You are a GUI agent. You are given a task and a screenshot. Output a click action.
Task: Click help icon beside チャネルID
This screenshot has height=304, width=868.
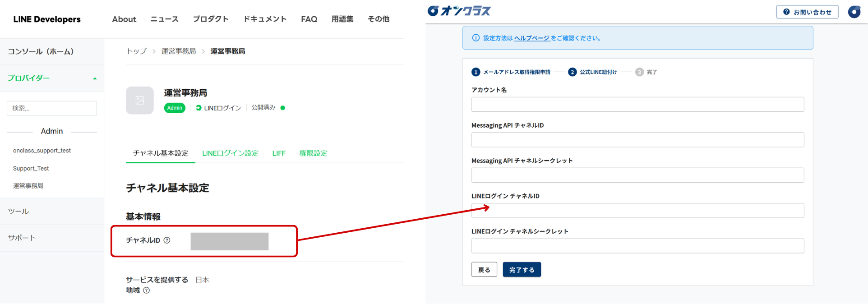167,240
